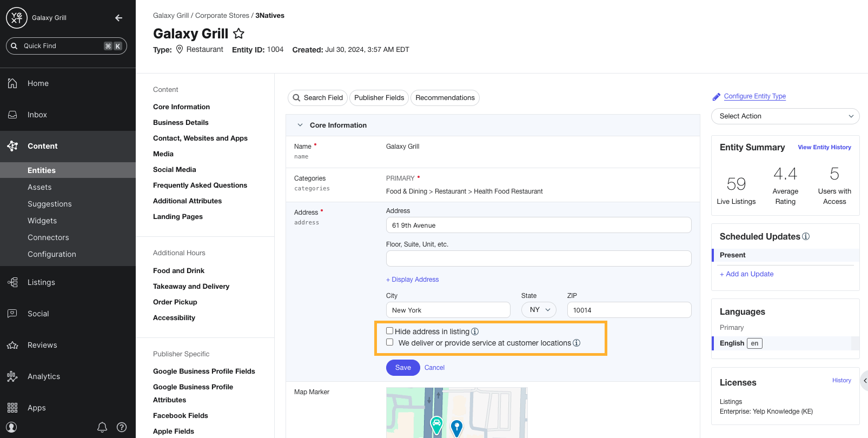Viewport: 868px width, 438px height.
Task: Click the green car map marker
Action: (436, 424)
